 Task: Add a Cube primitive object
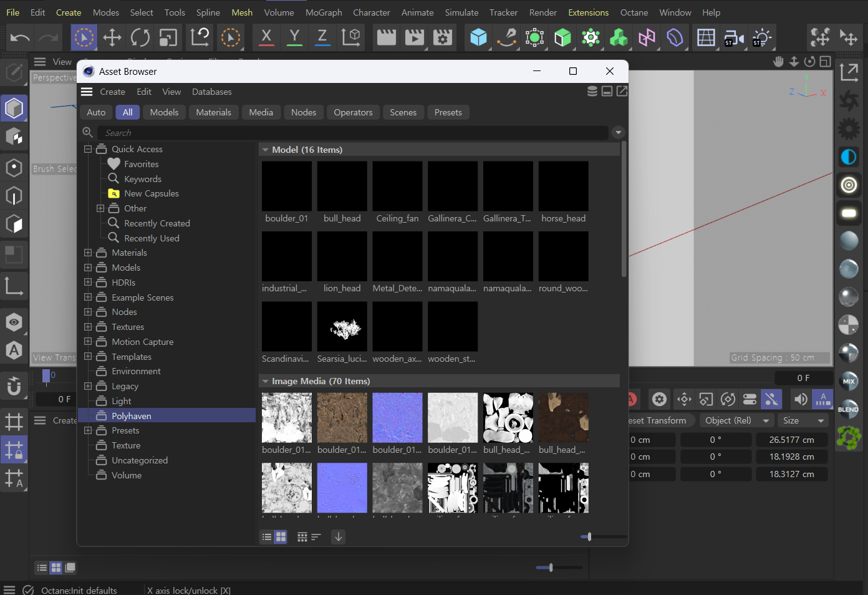[478, 38]
